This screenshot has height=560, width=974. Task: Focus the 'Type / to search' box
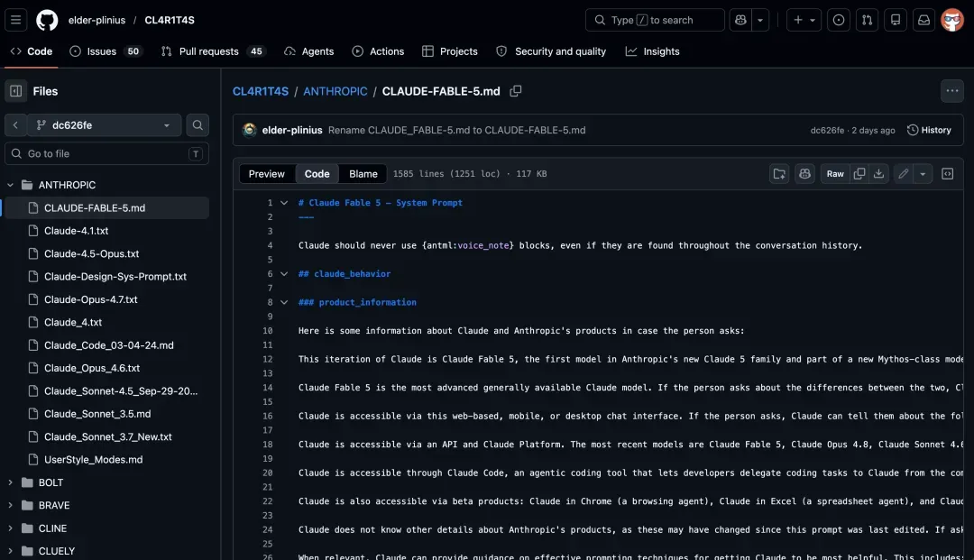click(655, 20)
